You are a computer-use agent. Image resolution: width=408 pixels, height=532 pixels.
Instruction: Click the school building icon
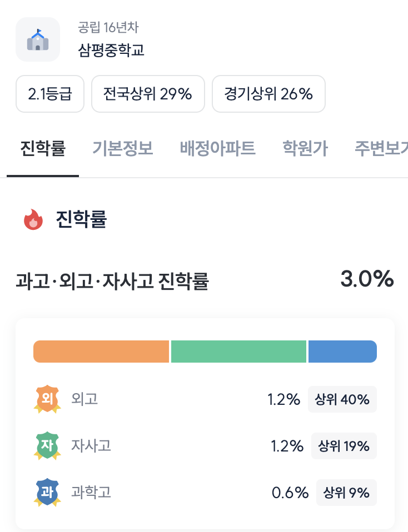click(x=38, y=39)
